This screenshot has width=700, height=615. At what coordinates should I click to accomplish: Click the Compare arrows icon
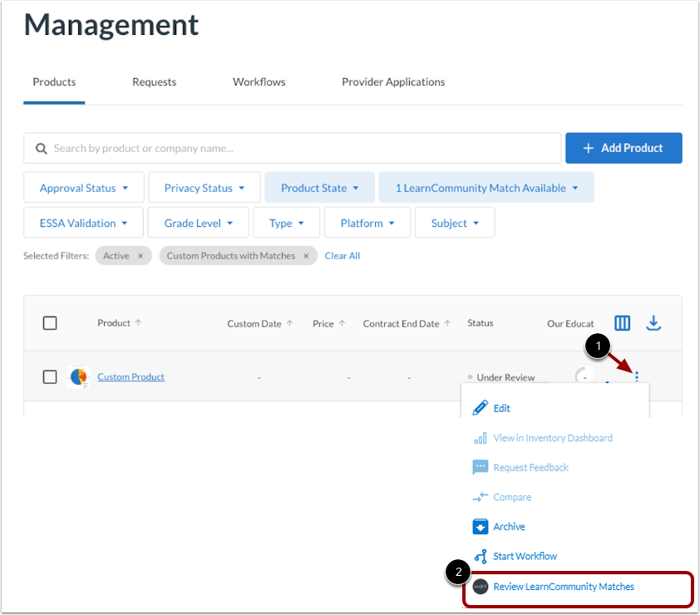coord(481,497)
